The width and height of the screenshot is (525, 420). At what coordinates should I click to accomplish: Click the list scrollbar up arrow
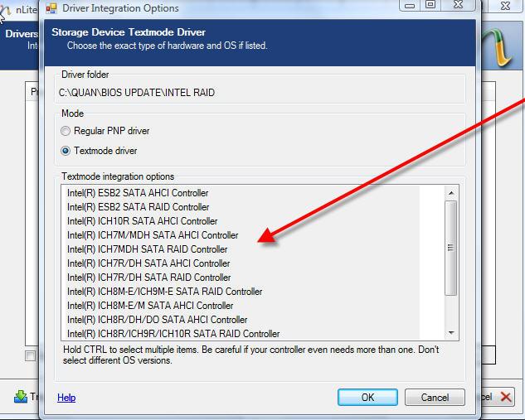[x=451, y=193]
